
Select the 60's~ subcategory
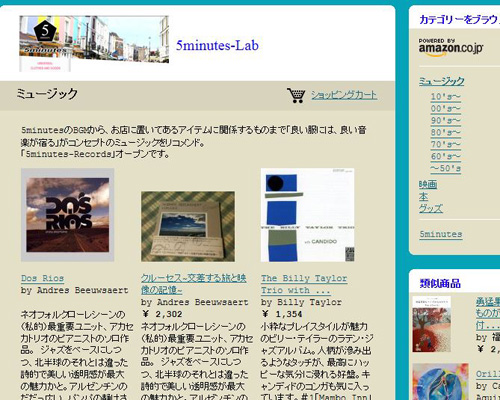[446, 157]
